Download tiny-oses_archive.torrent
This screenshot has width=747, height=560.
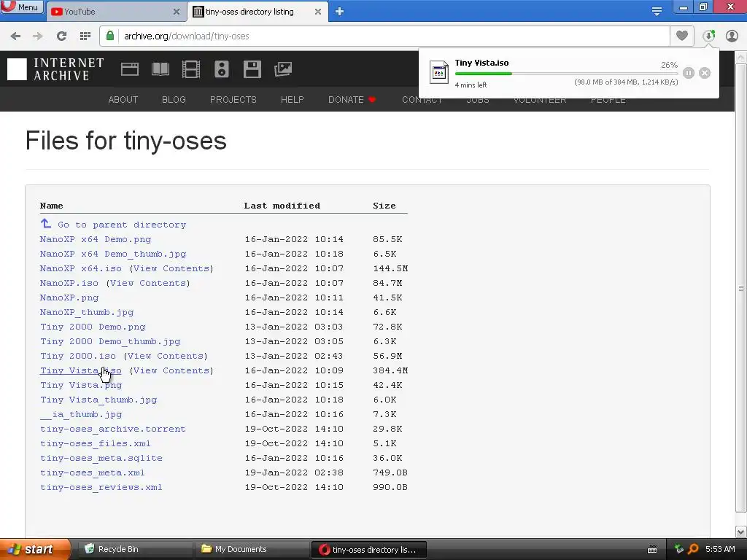point(113,429)
